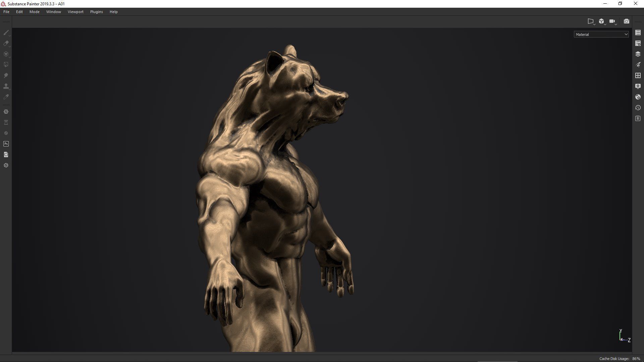The image size is (644, 362).
Task: Open the Mode menu
Action: point(35,12)
